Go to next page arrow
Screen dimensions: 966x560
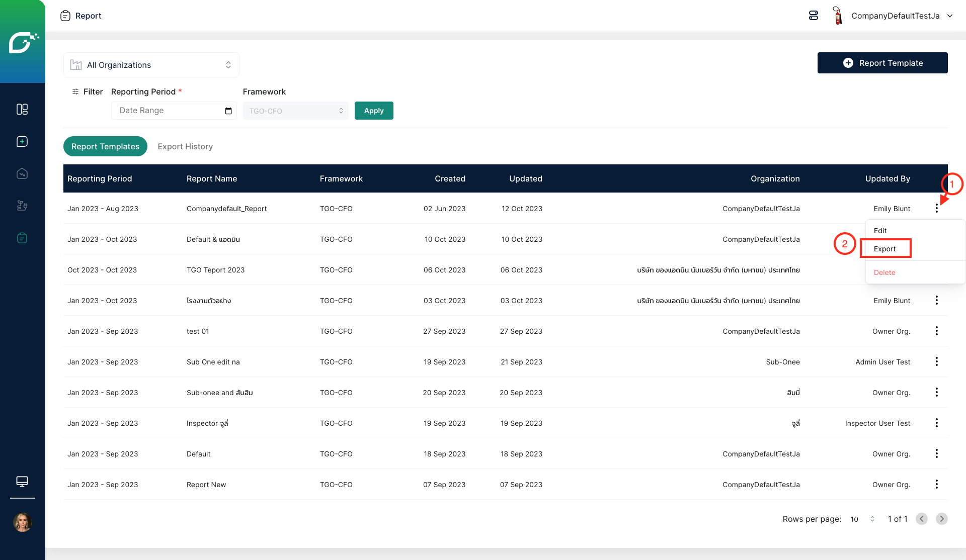click(941, 519)
